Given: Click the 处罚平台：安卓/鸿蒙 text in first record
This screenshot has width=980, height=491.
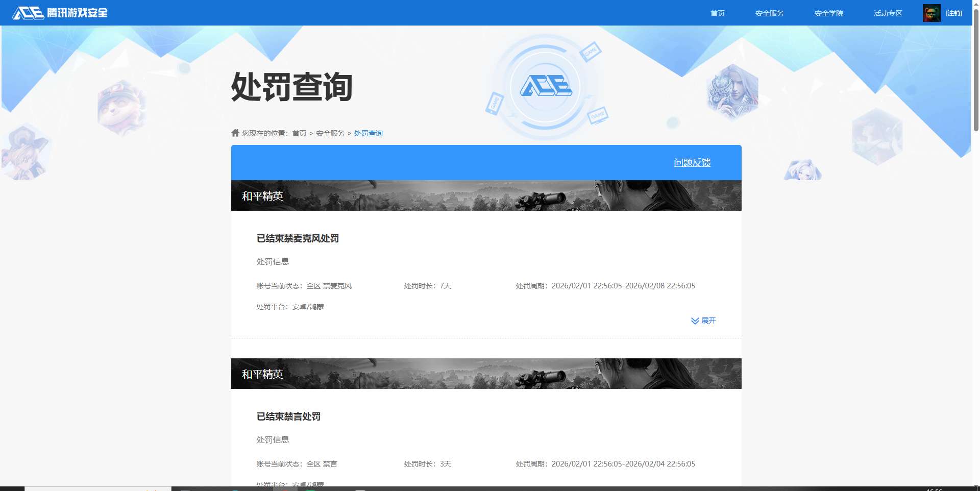Looking at the screenshot, I should click(x=290, y=307).
